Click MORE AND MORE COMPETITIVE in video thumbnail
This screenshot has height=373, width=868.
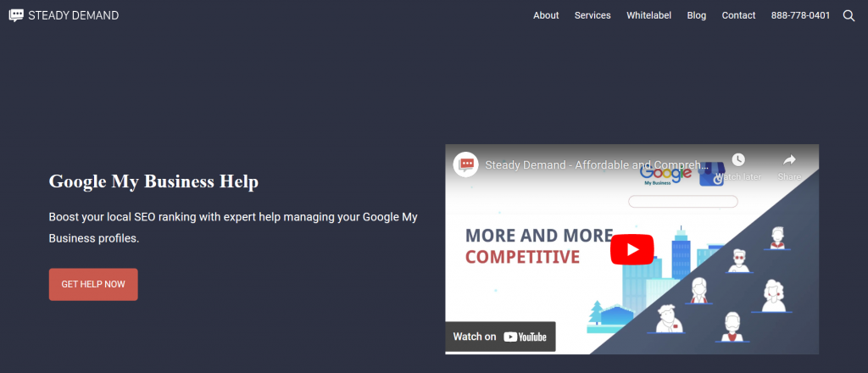[x=539, y=246]
